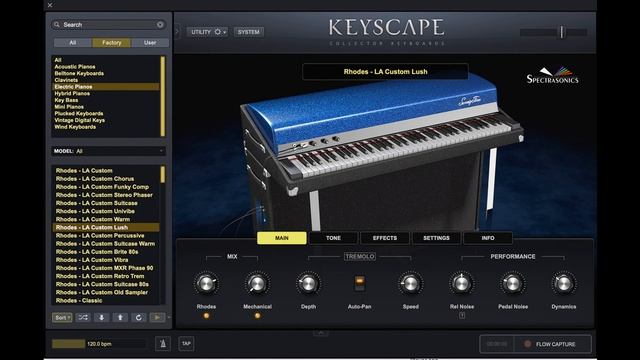Toggle the small box under Rel Noise

(462, 315)
